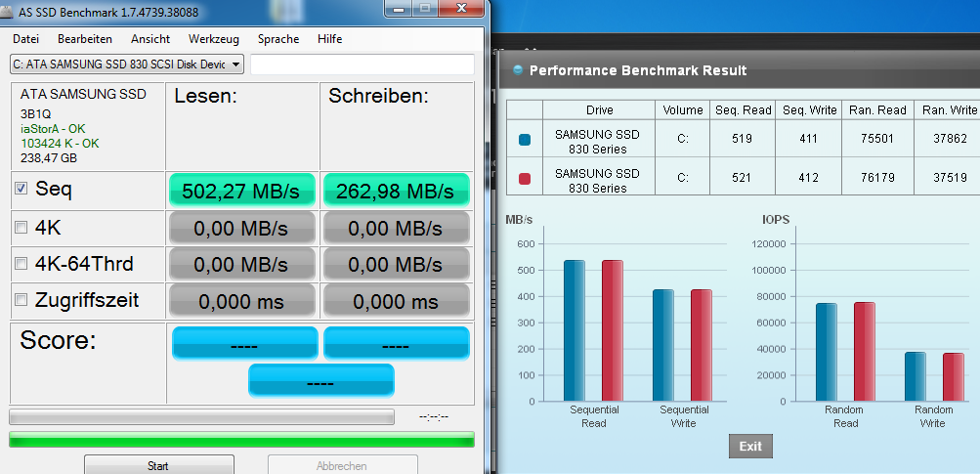Image resolution: width=980 pixels, height=474 pixels.
Task: Click the Volume column header
Action: click(683, 110)
